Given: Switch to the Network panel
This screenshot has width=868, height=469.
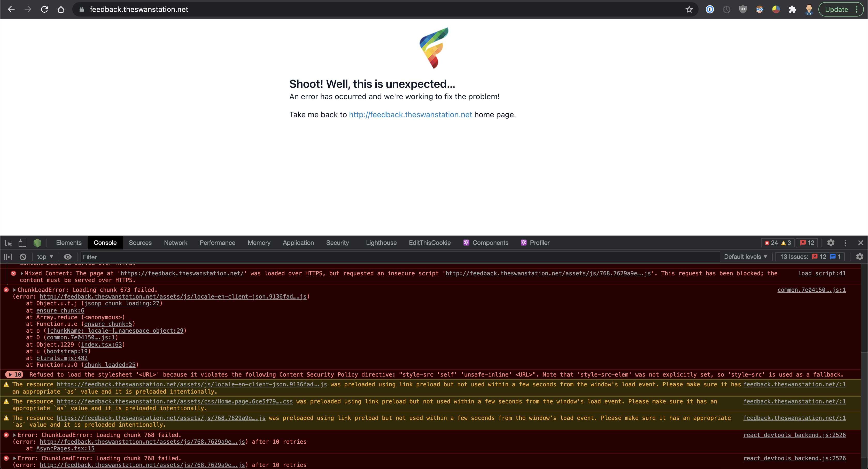Looking at the screenshot, I should point(176,243).
